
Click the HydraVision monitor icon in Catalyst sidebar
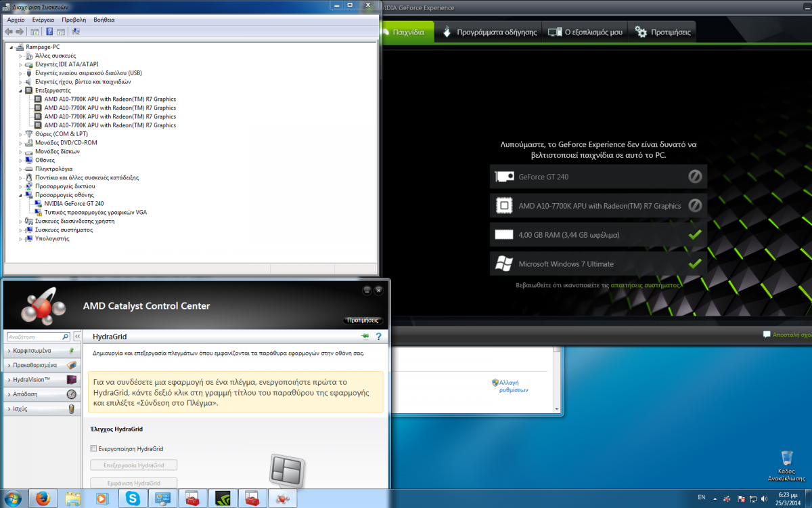coord(72,380)
